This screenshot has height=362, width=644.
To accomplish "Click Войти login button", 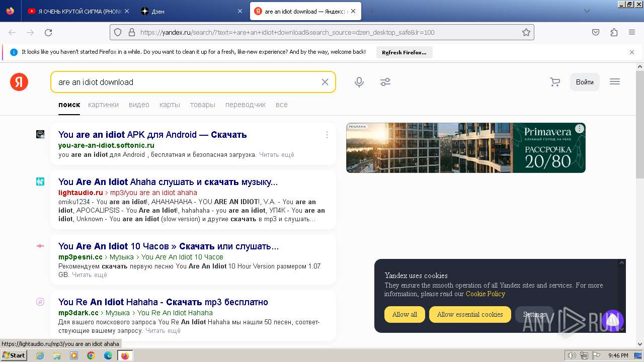I will [x=585, y=82].
